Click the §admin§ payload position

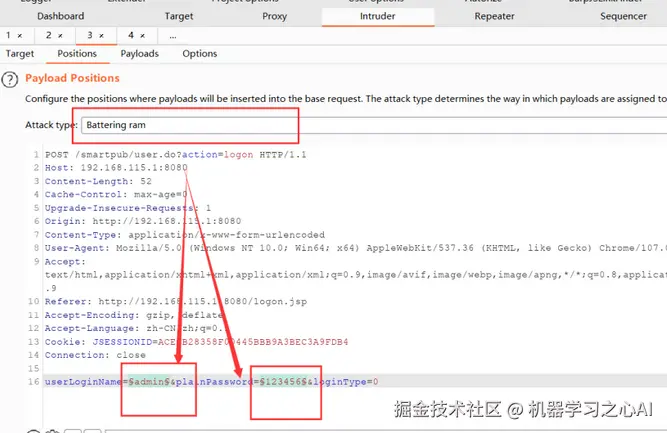pos(149,382)
